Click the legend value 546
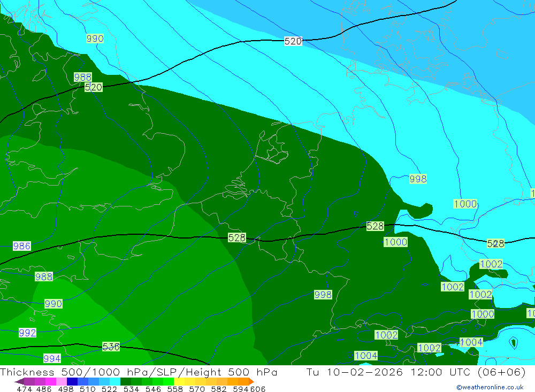The height and width of the screenshot is (392, 535). (x=153, y=389)
